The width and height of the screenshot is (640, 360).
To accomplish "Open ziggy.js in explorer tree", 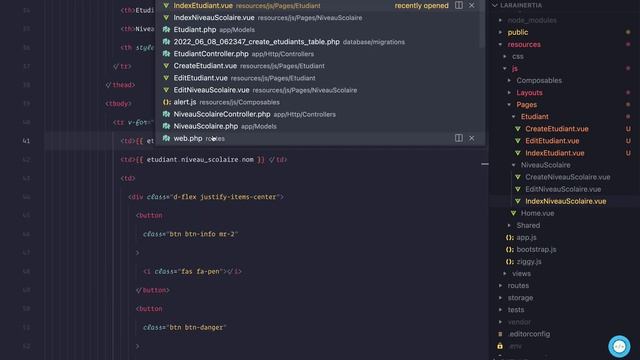I will click(x=529, y=262).
